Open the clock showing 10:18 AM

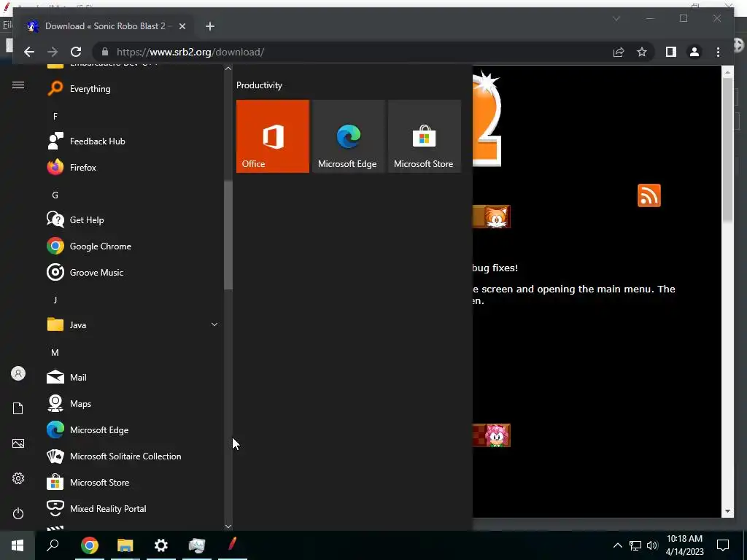tap(684, 545)
